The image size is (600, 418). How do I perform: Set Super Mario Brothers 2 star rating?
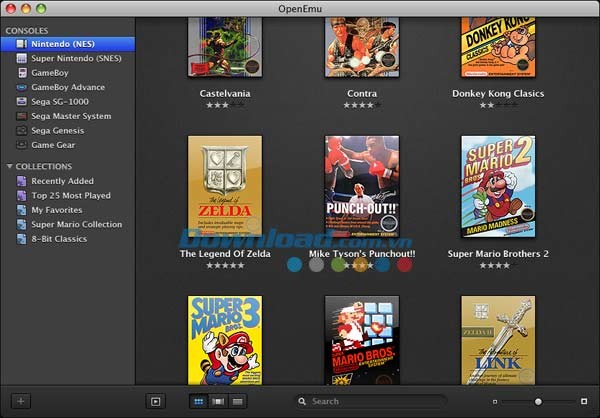(498, 265)
